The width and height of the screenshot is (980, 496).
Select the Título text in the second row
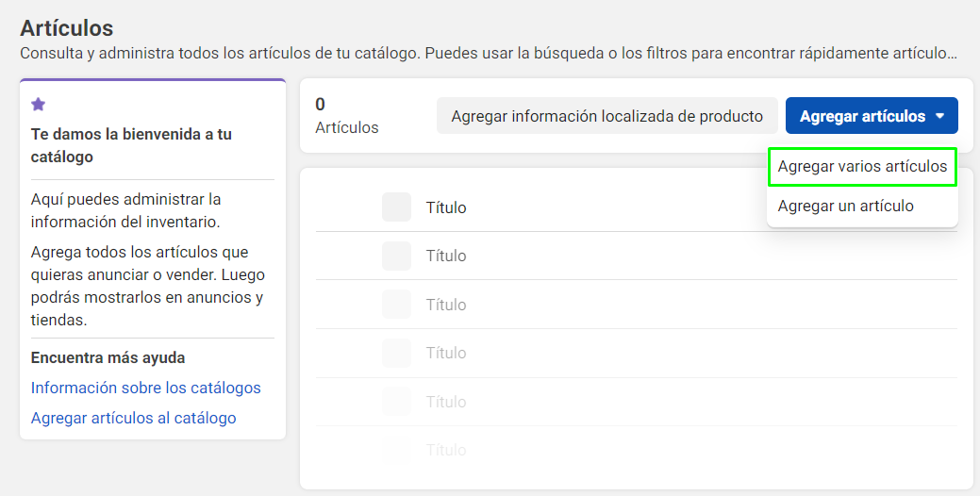point(446,256)
